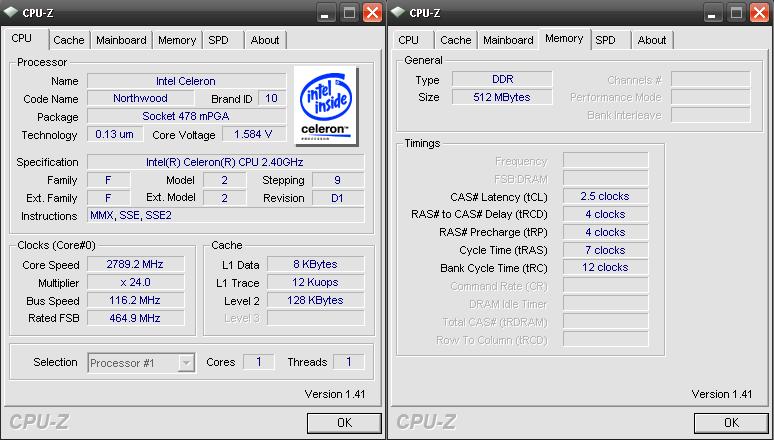This screenshot has width=774, height=440.
Task: Click CAS# Latency '2.5 clocks' value
Action: [605, 196]
